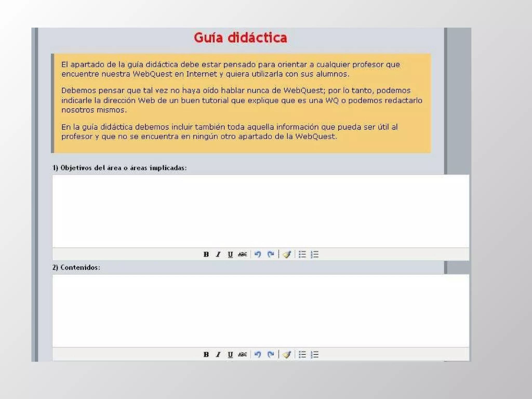Click Bold in the Objetivos editor toolbar

coord(206,254)
